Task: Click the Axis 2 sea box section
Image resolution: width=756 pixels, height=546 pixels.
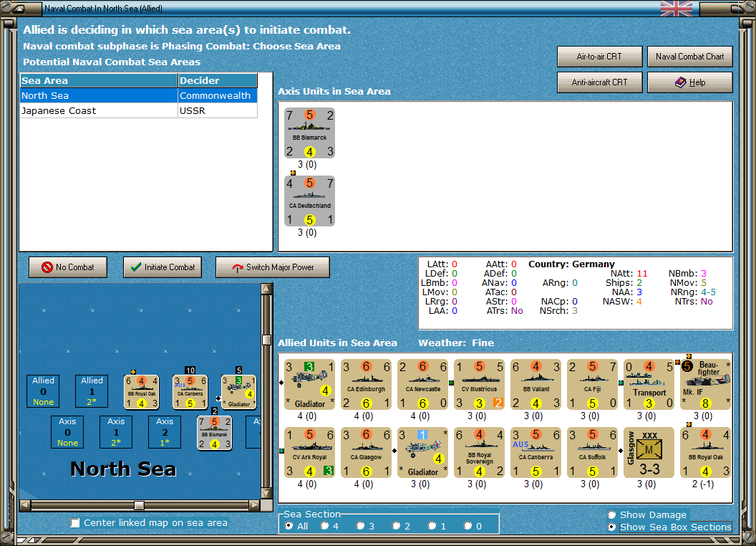Action: (165, 432)
